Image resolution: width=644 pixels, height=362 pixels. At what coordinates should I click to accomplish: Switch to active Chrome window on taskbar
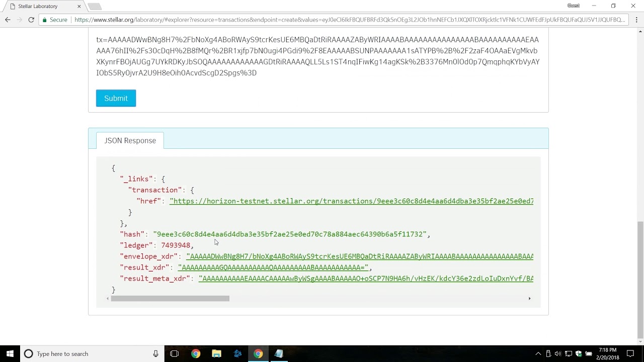pos(258,353)
